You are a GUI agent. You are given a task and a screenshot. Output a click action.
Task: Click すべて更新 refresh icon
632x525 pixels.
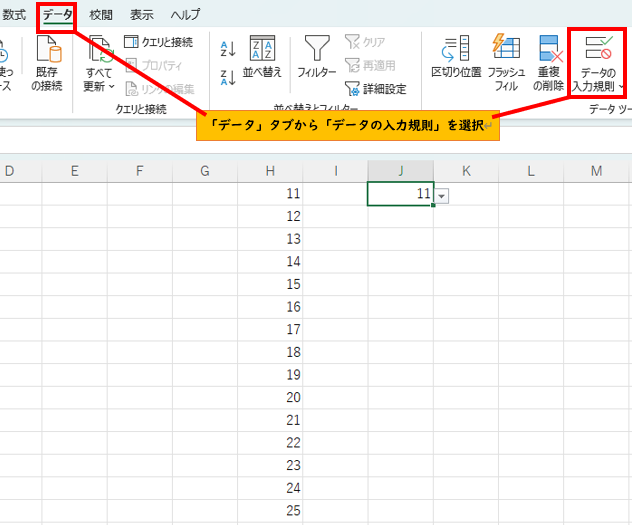(100, 49)
